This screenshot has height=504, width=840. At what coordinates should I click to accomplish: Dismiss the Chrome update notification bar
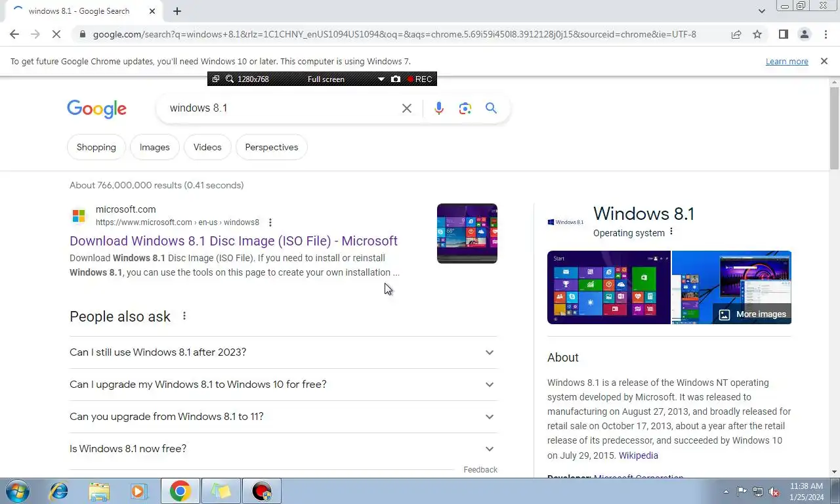coord(824,61)
